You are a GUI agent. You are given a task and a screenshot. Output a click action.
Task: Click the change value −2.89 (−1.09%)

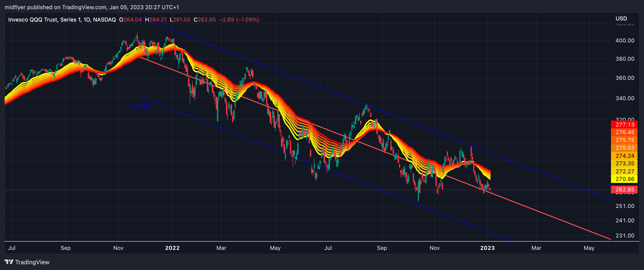239,19
